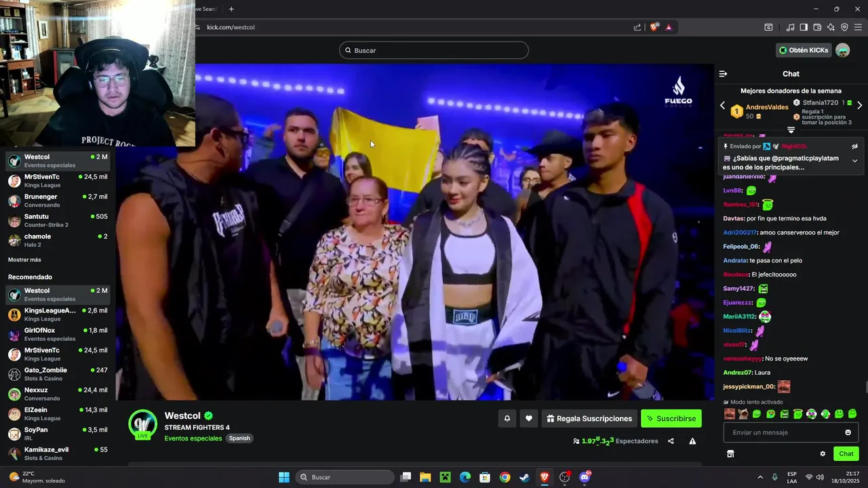Open Steam from the taskbar
The height and width of the screenshot is (488, 868).
[525, 477]
